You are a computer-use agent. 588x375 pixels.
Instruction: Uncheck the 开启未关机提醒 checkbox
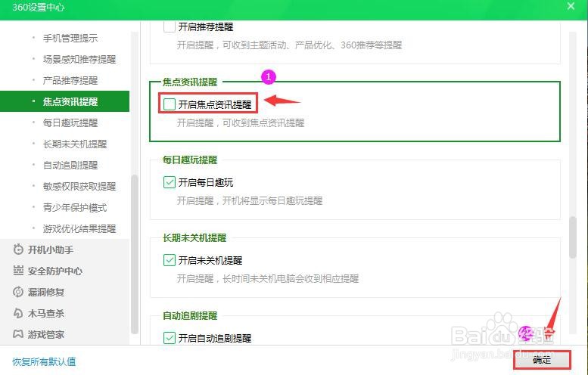(169, 260)
